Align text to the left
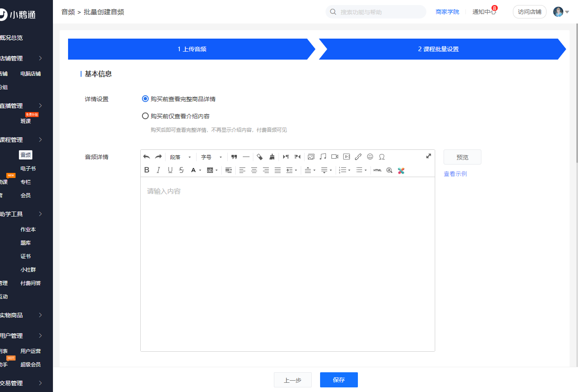578x392 pixels. [x=242, y=170]
